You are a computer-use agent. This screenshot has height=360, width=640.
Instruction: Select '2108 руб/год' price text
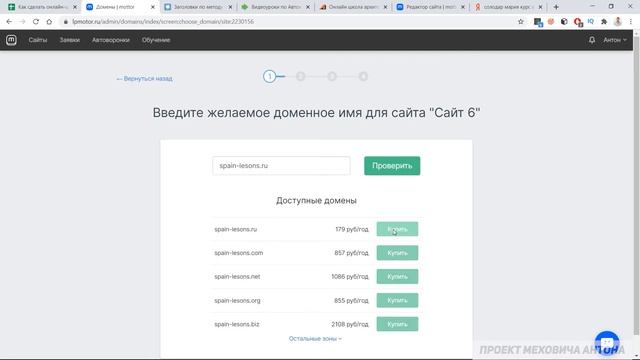(350, 324)
